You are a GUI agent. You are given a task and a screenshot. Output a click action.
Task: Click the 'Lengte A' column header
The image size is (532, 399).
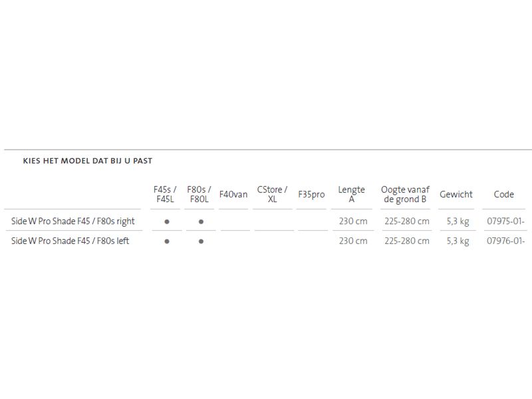tap(351, 194)
